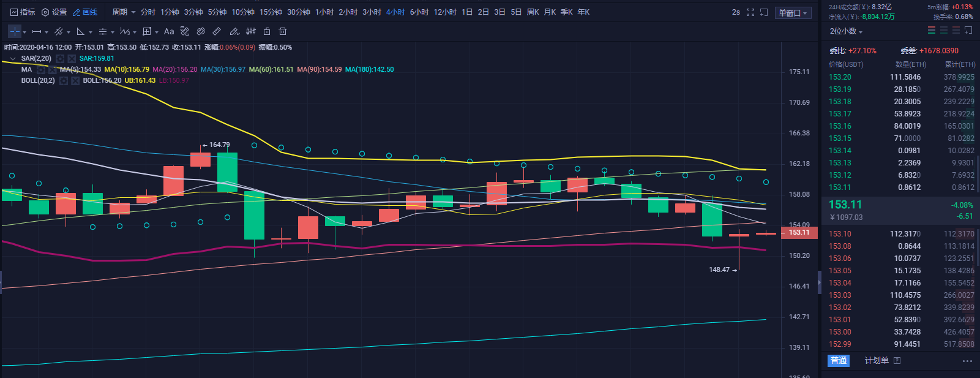Click the 设置 settings button
Viewport: 980px width, 378px height.
(x=54, y=12)
